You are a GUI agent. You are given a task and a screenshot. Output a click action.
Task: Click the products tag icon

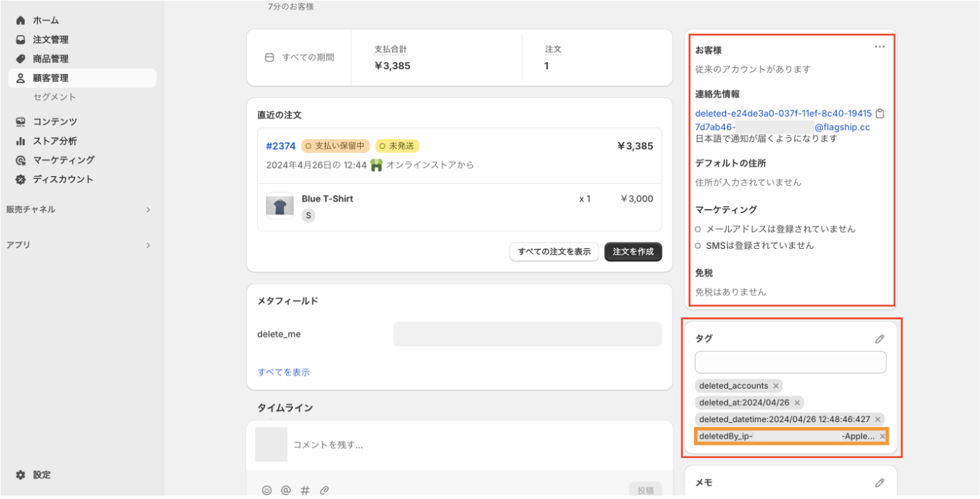pyautogui.click(x=20, y=59)
